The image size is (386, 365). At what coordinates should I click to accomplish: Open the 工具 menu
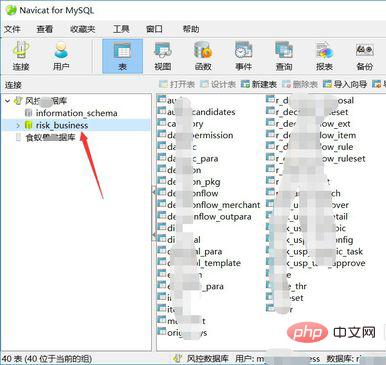[x=121, y=29]
